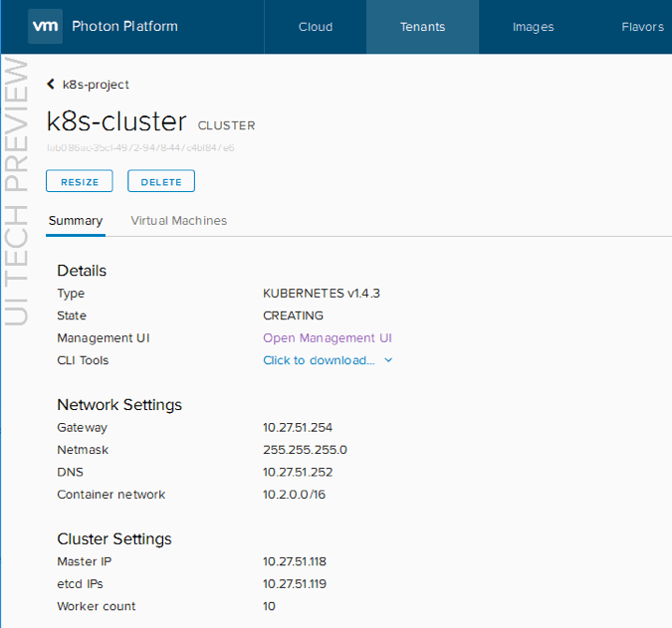Click the 'Click to download...' CLI tools link
This screenshot has height=628, width=672.
[319, 360]
